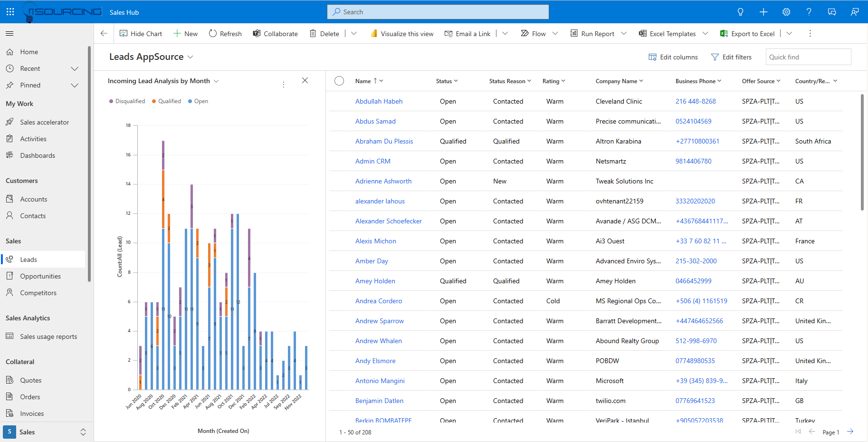Click Visualize this view
Viewport: 868px width, 442px height.
click(402, 34)
